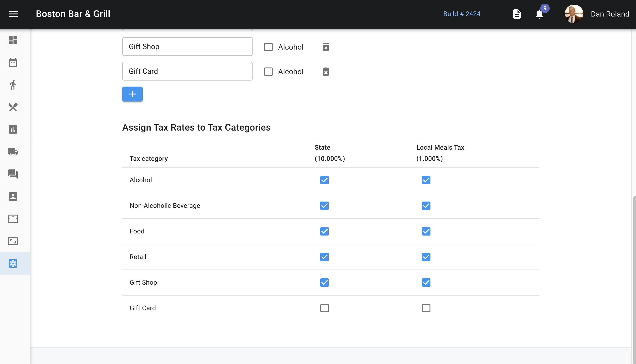Click the notifications bell icon
Viewport: 636px width, 364px height.
(x=539, y=14)
